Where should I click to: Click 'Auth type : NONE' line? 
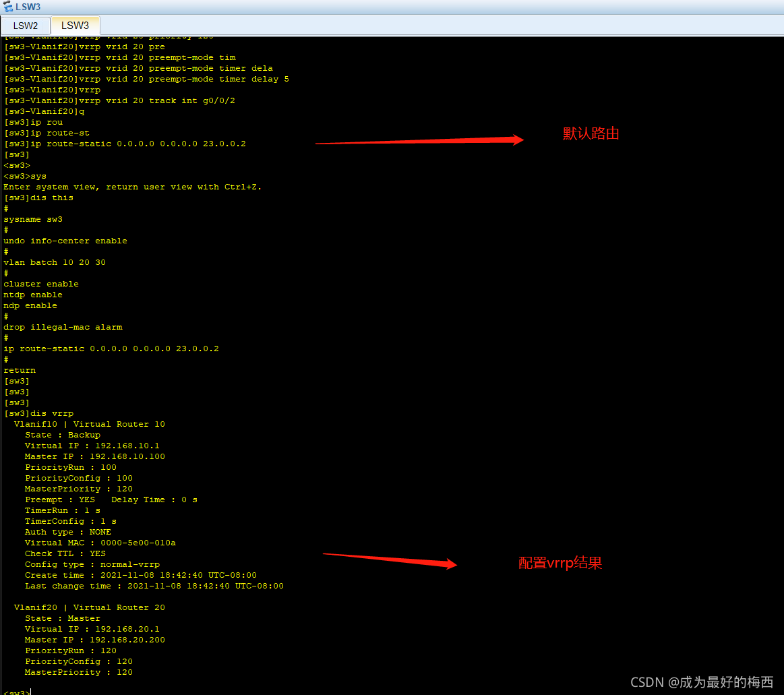click(x=68, y=532)
